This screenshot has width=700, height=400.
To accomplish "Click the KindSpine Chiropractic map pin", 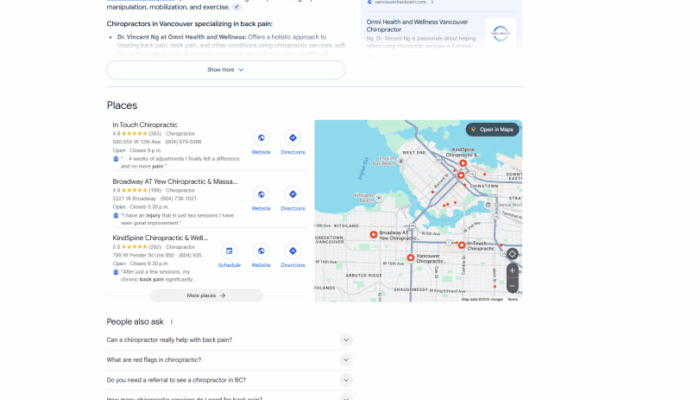I will click(x=463, y=163).
